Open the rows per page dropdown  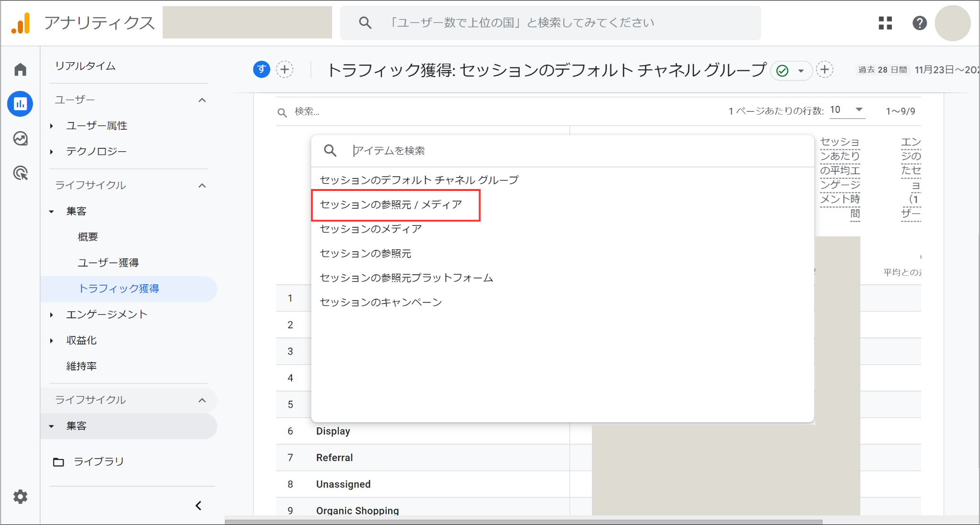(847, 110)
